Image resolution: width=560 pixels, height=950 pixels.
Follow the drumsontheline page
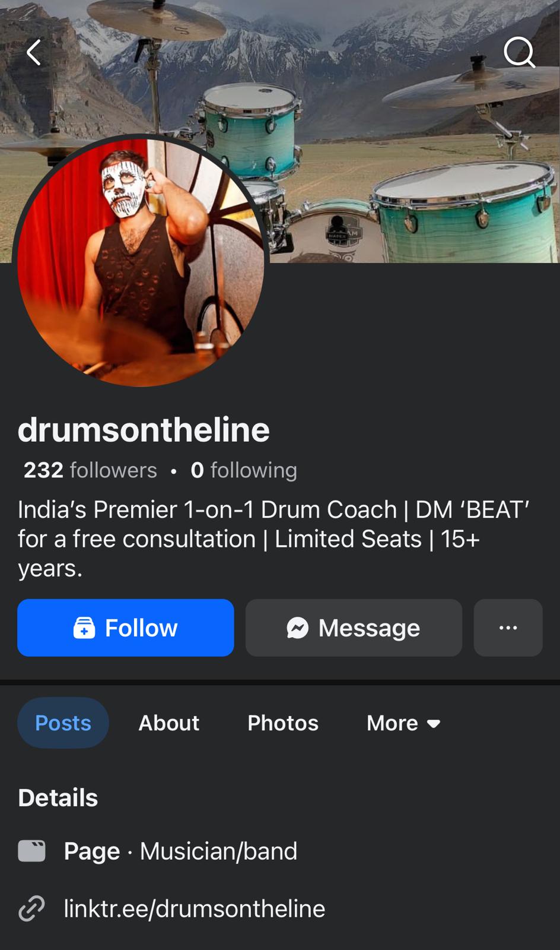(126, 628)
